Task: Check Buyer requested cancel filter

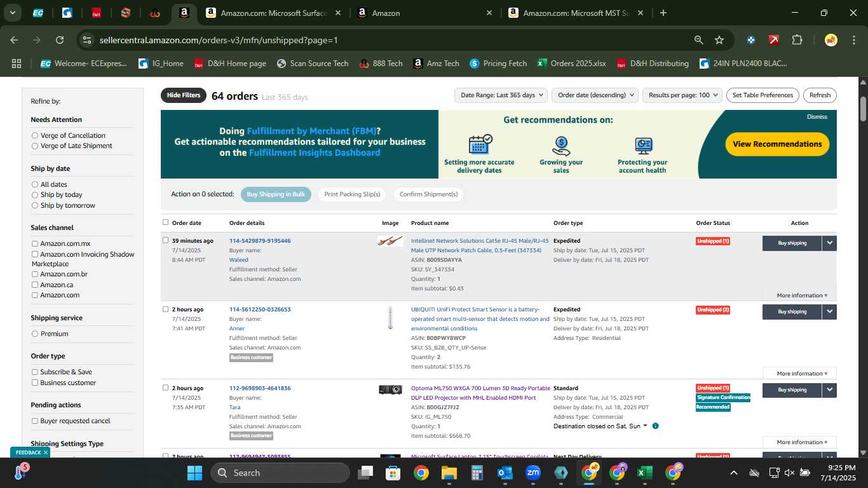Action: coord(35,421)
